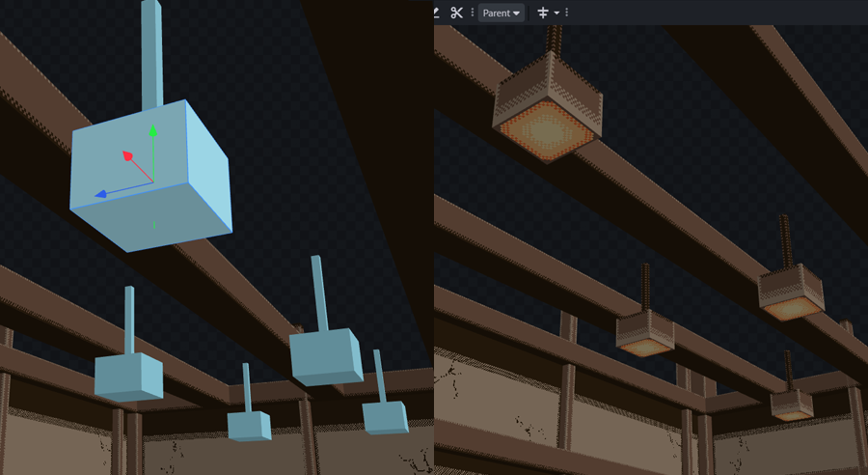Click the small textured lamp at bottom right
868x475 pixels.
pyautogui.click(x=791, y=404)
